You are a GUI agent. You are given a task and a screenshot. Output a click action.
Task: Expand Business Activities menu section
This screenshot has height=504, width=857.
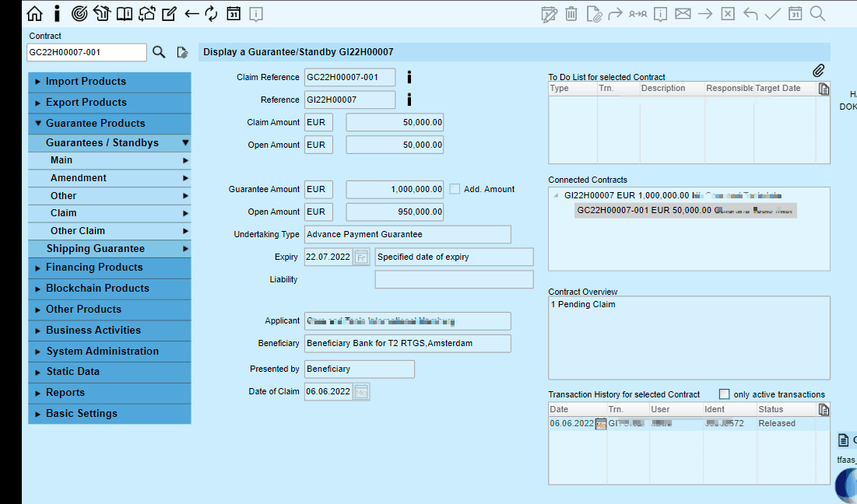pyautogui.click(x=109, y=331)
